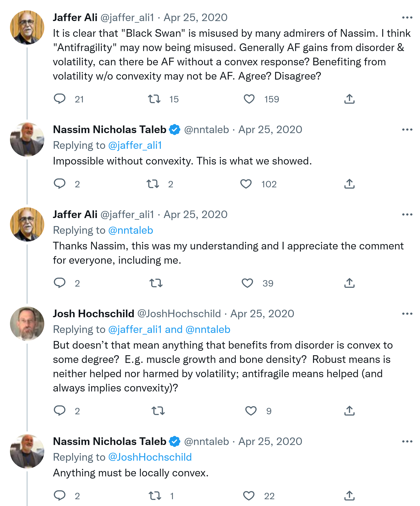This screenshot has height=506, width=420.
Task: Open the @nntaleb mention in Jaffer Ali's reply
Action: click(131, 230)
